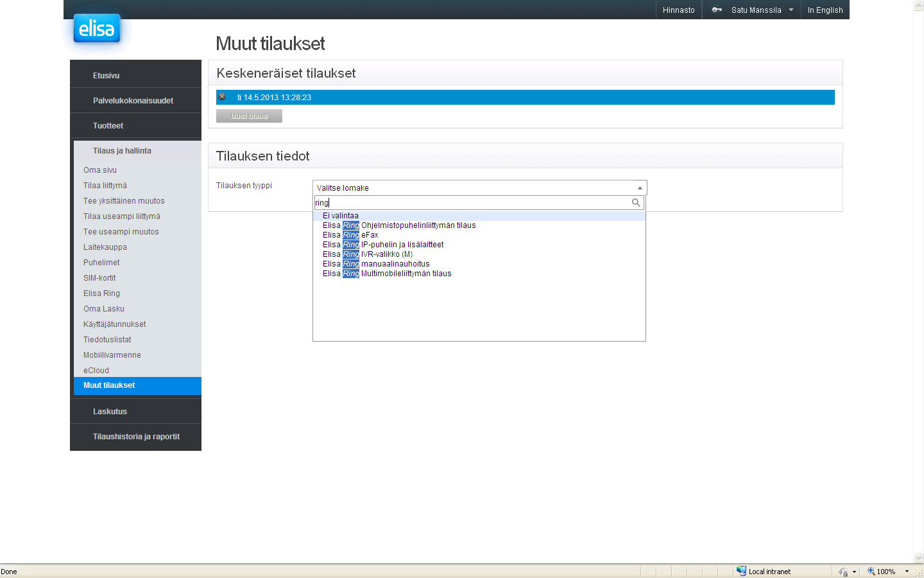Open the status bar protected mode dropdown arrow

pyautogui.click(x=854, y=572)
